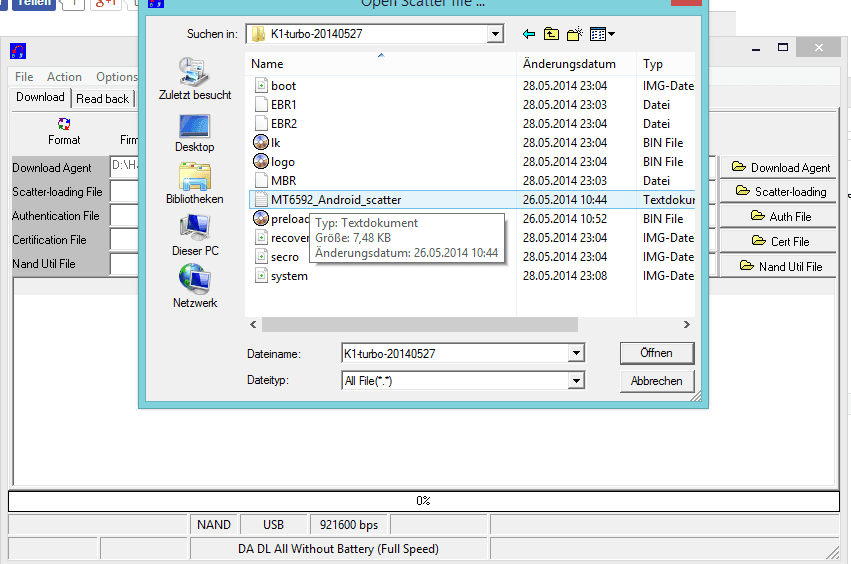The height and width of the screenshot is (564, 851).
Task: Click the NAND status bar entry
Action: click(x=214, y=525)
